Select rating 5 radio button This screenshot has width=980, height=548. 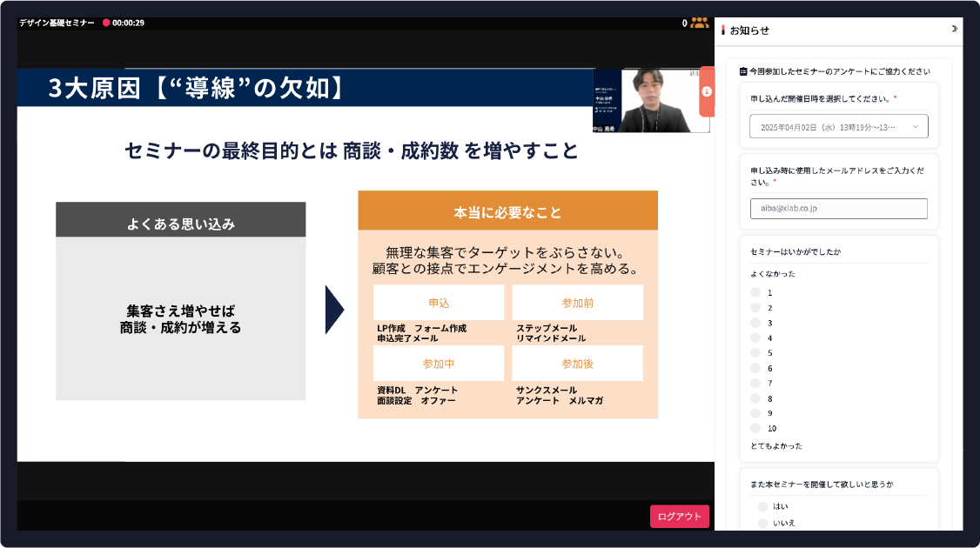(755, 353)
